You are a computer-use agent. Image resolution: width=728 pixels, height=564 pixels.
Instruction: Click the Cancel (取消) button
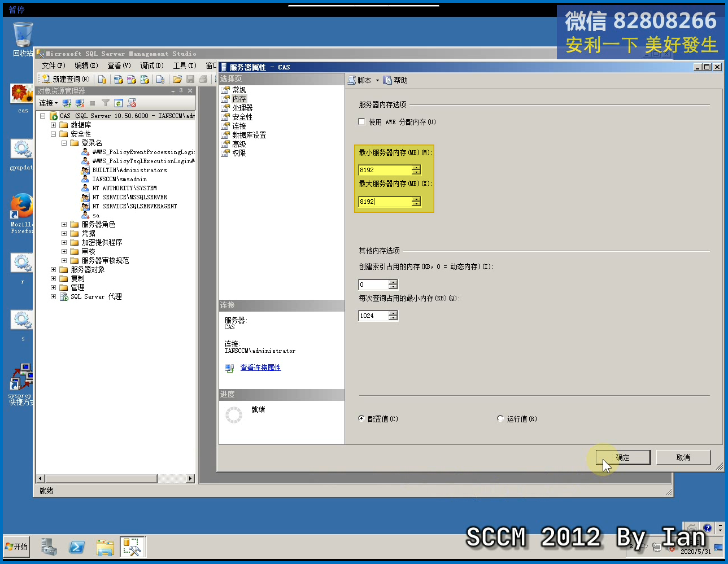coord(683,457)
